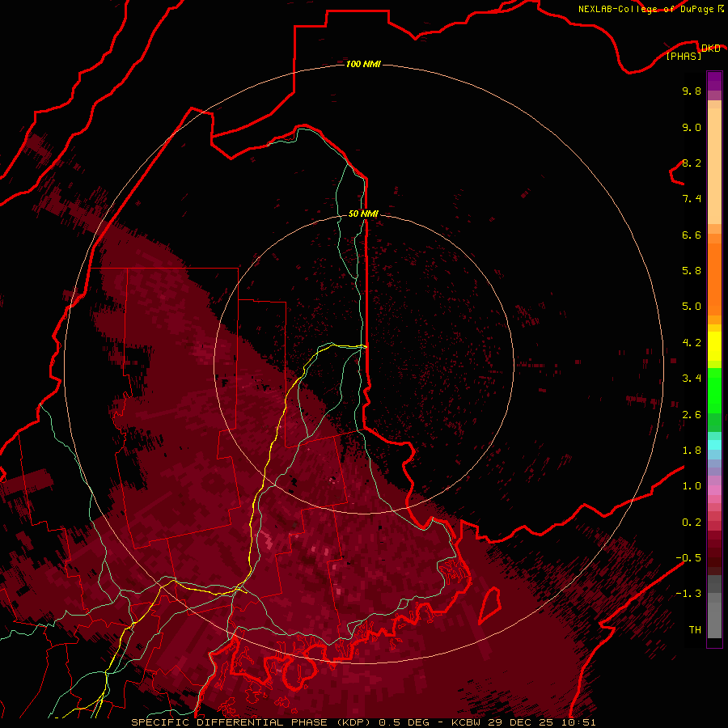Click the 4.2 value on the color scale
This screenshot has height=728, width=728.
coord(692,343)
